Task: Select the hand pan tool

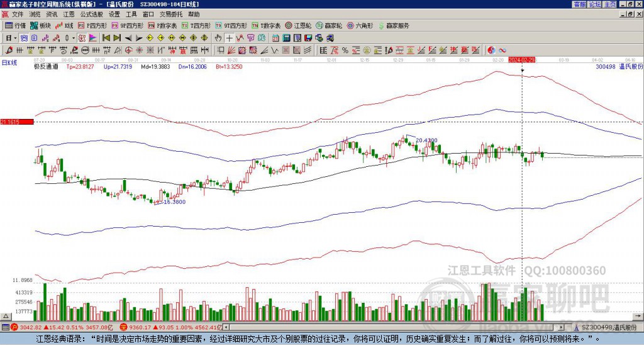Action: [x=218, y=38]
